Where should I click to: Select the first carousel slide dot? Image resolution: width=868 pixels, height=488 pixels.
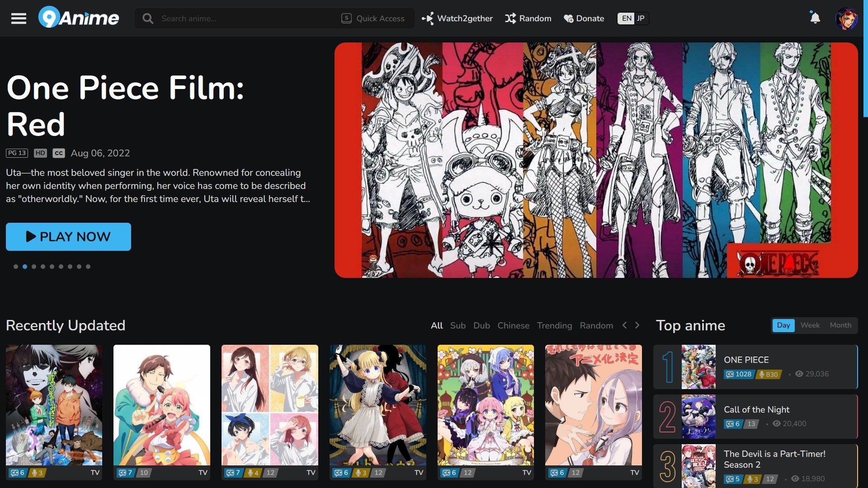(16, 267)
